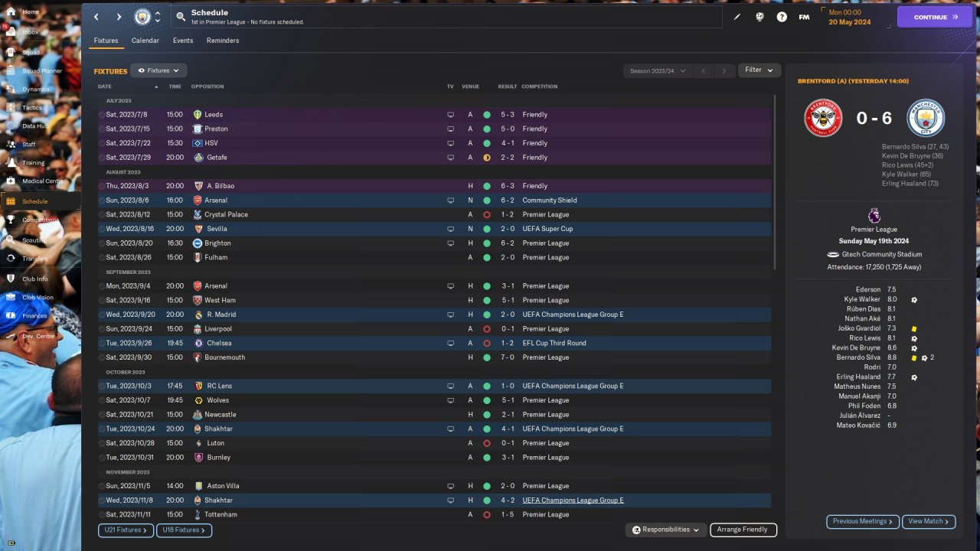
Task: Go to the next season with the right chevron
Action: [x=724, y=71]
